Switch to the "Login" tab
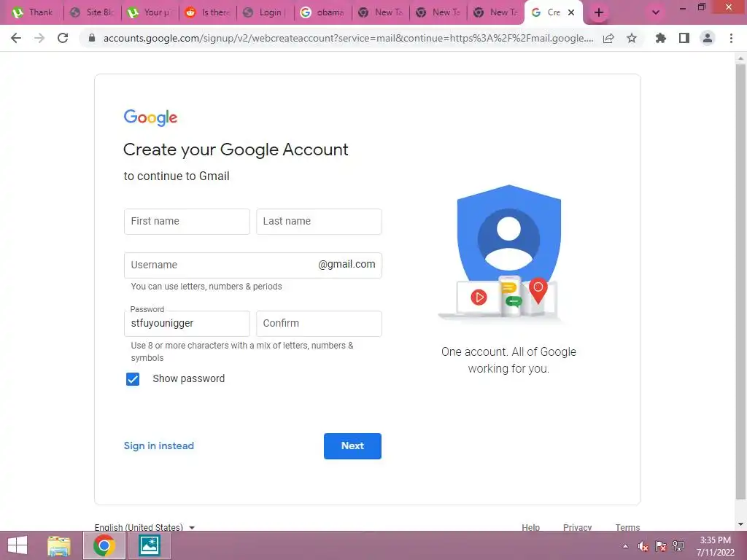This screenshot has width=747, height=560. click(266, 12)
